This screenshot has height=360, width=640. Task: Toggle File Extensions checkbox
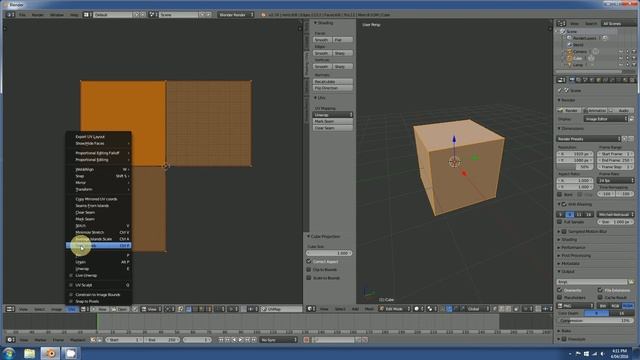click(x=600, y=290)
